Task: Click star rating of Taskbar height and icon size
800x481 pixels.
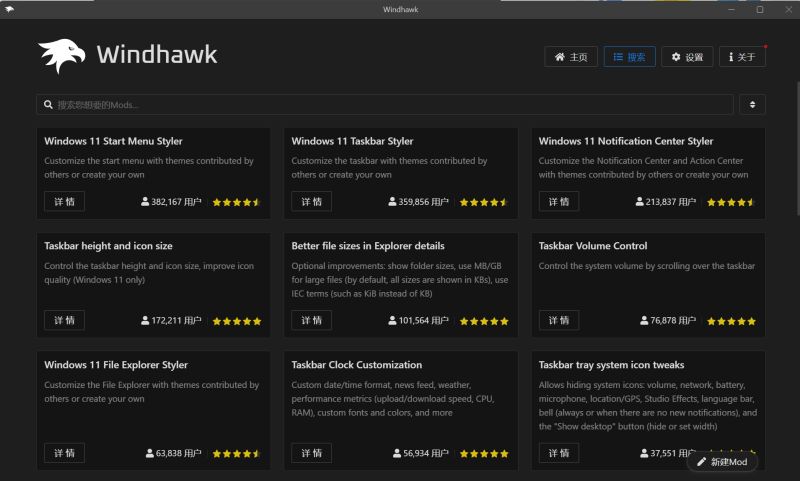Action: point(237,321)
